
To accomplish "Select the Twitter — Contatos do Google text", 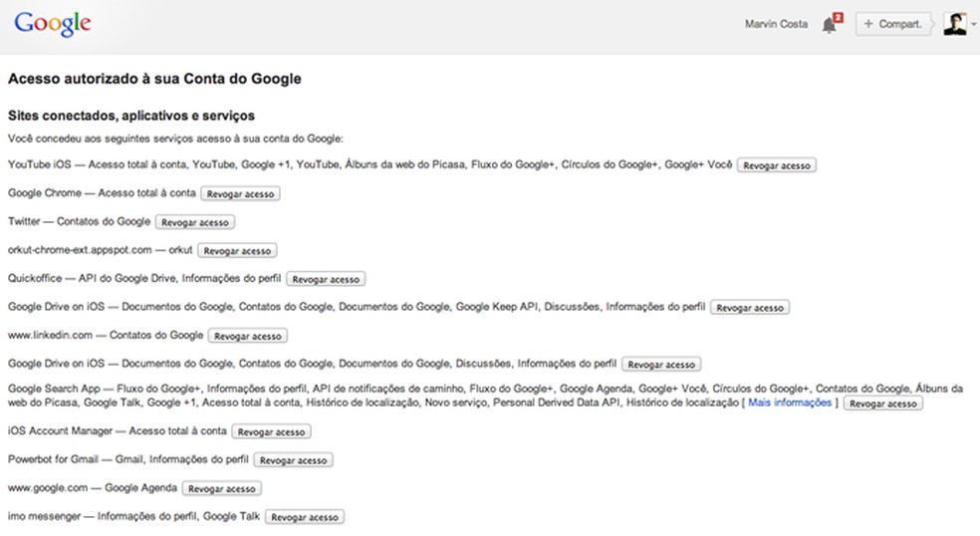I will [80, 221].
